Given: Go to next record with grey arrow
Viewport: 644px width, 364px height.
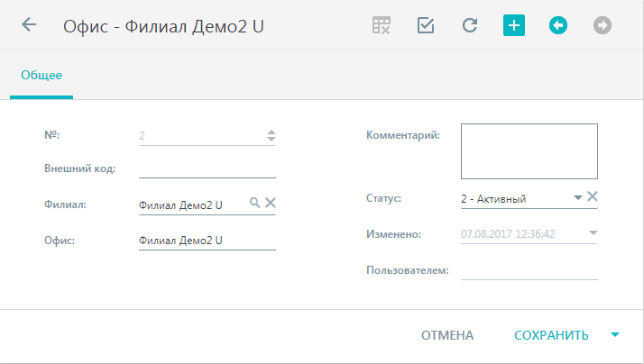Looking at the screenshot, I should [x=603, y=25].
